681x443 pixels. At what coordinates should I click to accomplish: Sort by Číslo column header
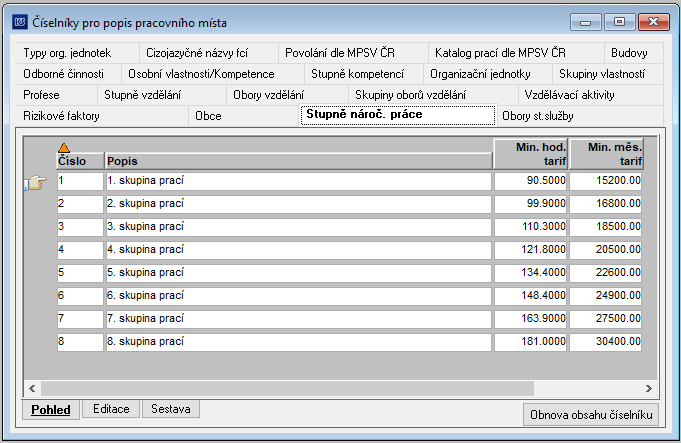[80, 161]
